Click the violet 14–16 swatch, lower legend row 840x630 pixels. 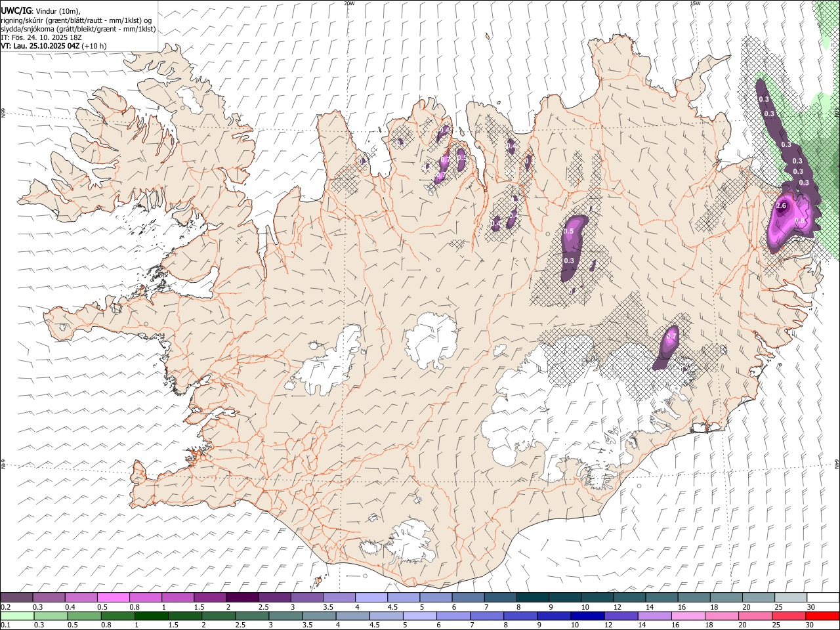(x=654, y=616)
